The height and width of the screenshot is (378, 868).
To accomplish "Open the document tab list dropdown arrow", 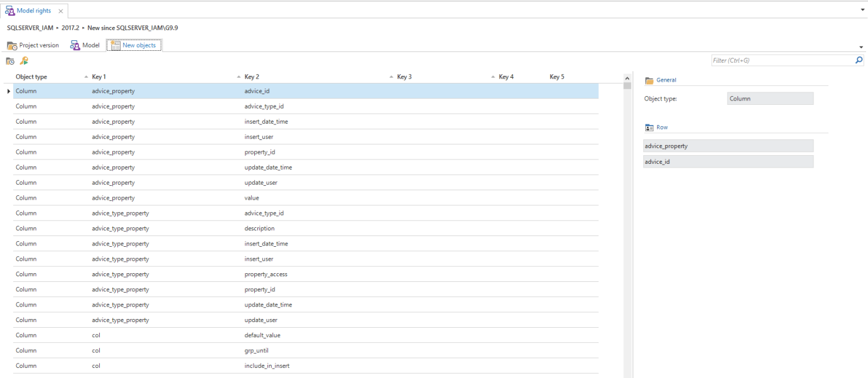I will pos(862,11).
